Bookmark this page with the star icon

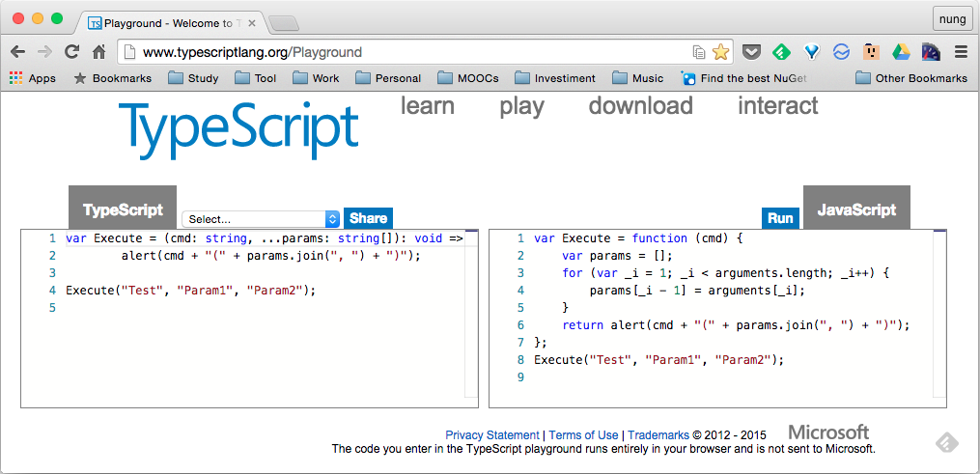[x=720, y=52]
